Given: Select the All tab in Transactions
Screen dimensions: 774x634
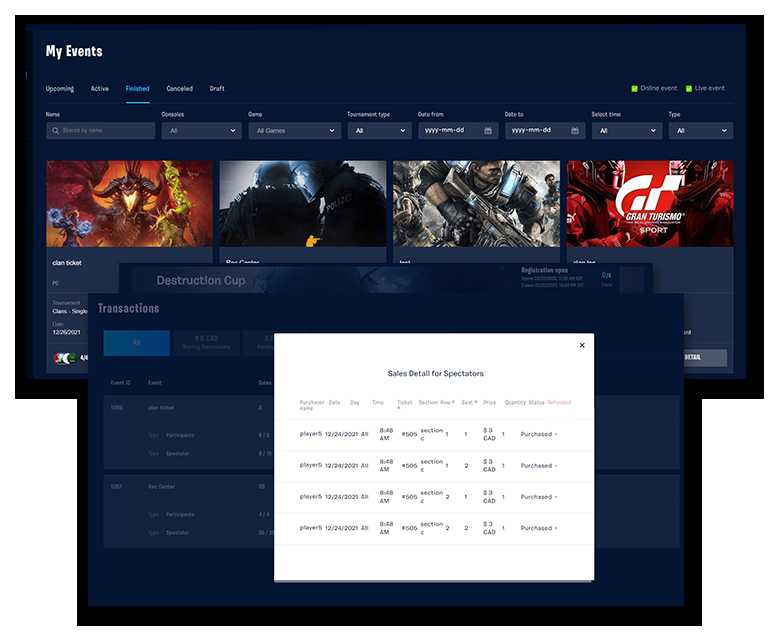Looking at the screenshot, I should point(136,343).
